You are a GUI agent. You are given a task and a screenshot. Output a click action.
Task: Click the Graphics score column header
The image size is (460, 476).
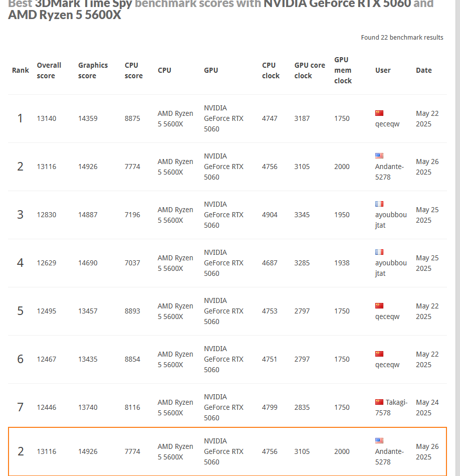[93, 70]
